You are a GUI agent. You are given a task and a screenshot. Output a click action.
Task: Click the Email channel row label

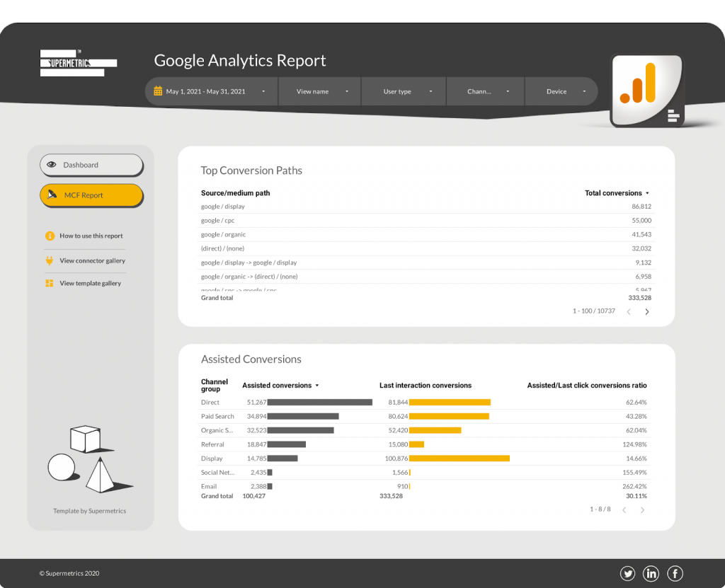[x=209, y=487]
